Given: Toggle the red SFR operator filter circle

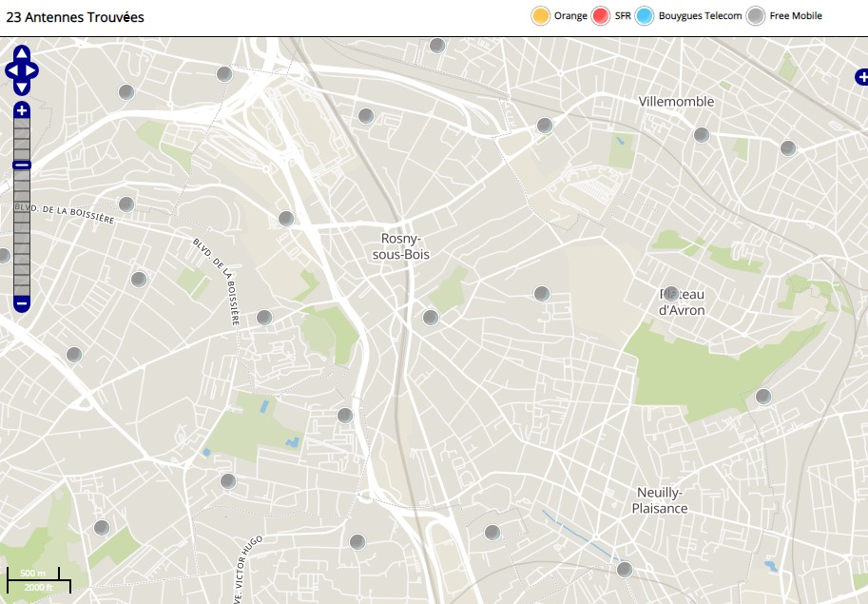Looking at the screenshot, I should (x=601, y=16).
